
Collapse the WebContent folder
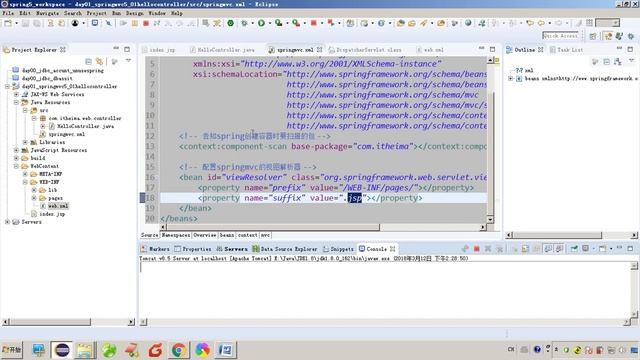(16, 166)
